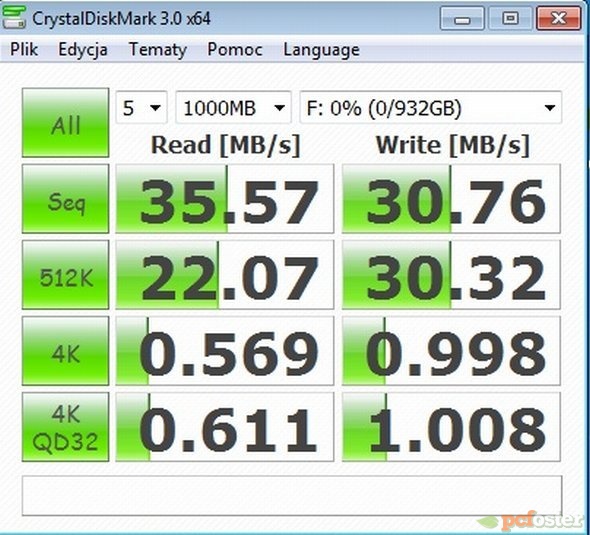Image resolution: width=590 pixels, height=535 pixels.
Task: Launch the 4K QD32 test
Action: click(65, 427)
